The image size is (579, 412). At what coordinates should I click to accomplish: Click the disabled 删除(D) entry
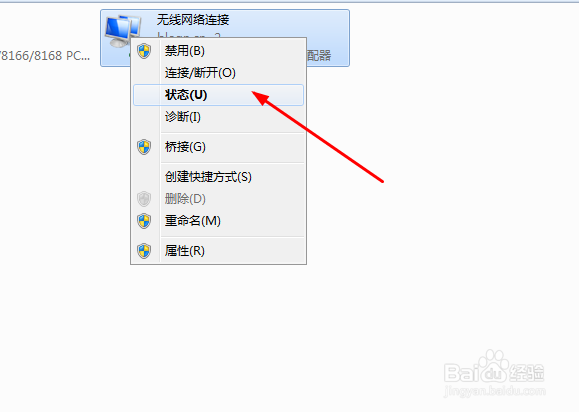[x=218, y=199]
